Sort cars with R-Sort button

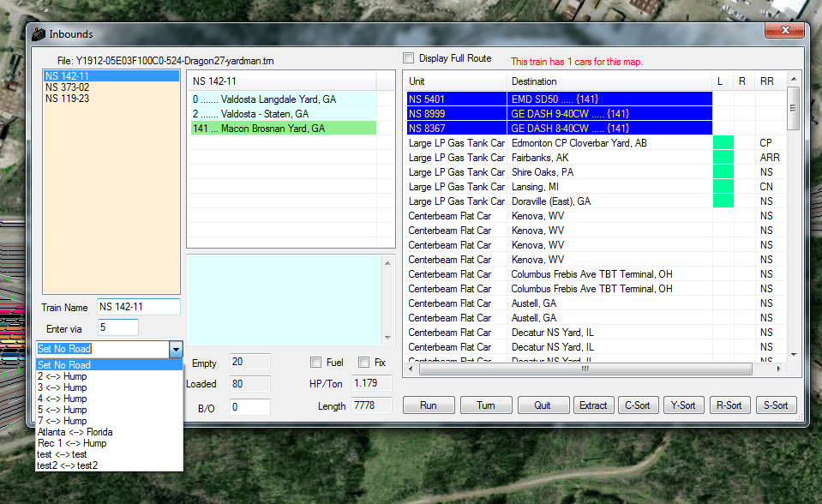pyautogui.click(x=729, y=405)
